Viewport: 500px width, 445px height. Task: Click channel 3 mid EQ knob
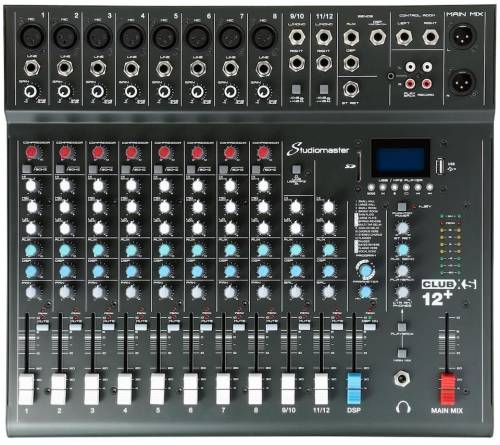(x=98, y=207)
